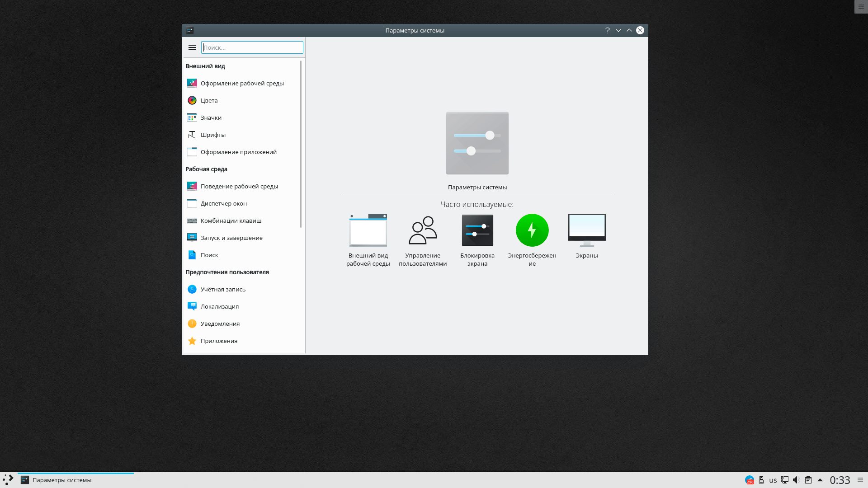Select Window Manager (Диспетчер окон) entry

tap(224, 203)
